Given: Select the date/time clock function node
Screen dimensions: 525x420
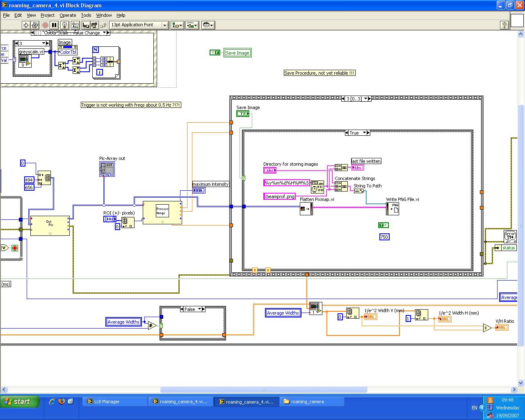Looking at the screenshot, I should pos(317,187).
